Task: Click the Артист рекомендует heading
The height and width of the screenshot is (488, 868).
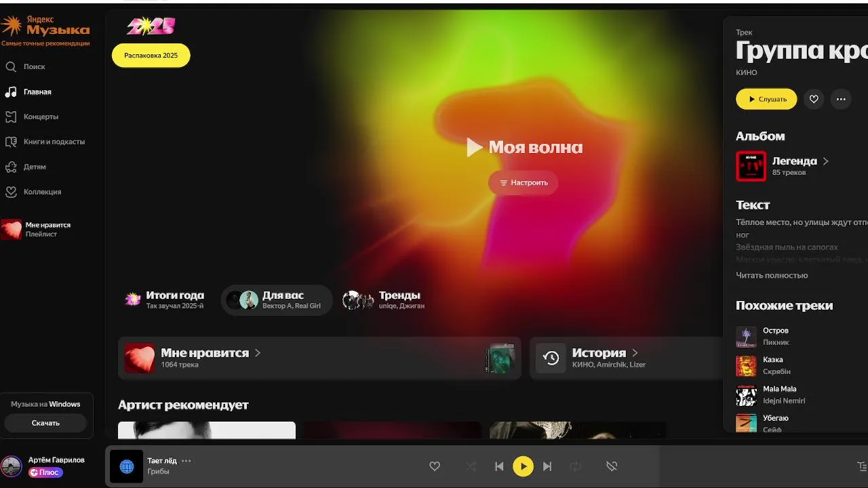Action: pos(183,405)
